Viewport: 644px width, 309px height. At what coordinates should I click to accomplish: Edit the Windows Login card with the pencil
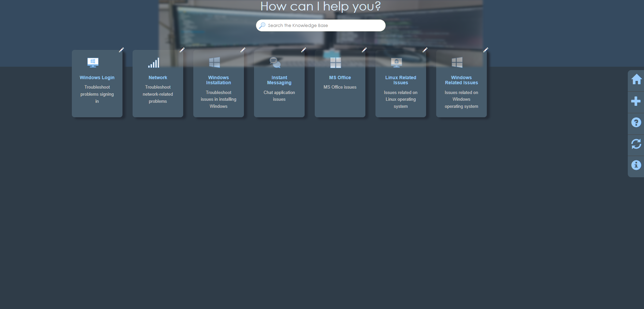[121, 50]
